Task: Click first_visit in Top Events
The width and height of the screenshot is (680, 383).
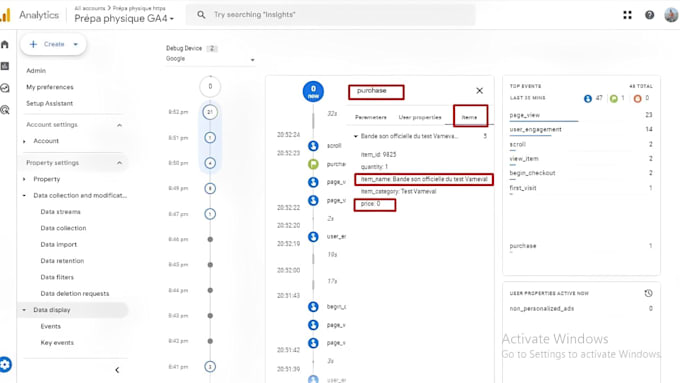Action: (523, 188)
